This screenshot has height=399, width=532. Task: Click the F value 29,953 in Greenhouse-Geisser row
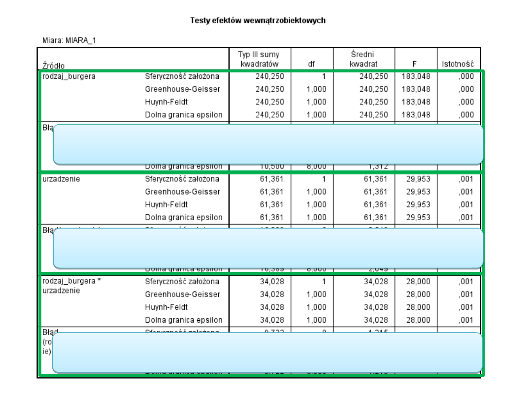417,192
